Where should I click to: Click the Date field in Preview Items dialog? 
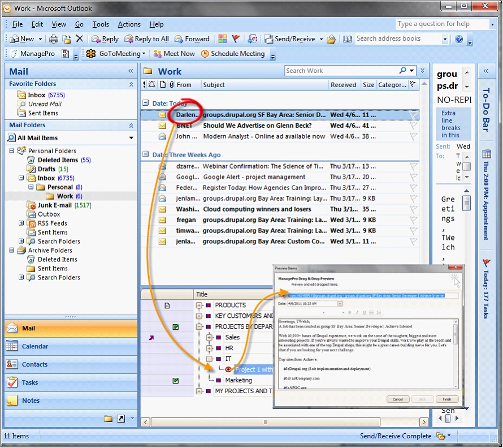pyautogui.click(x=315, y=304)
